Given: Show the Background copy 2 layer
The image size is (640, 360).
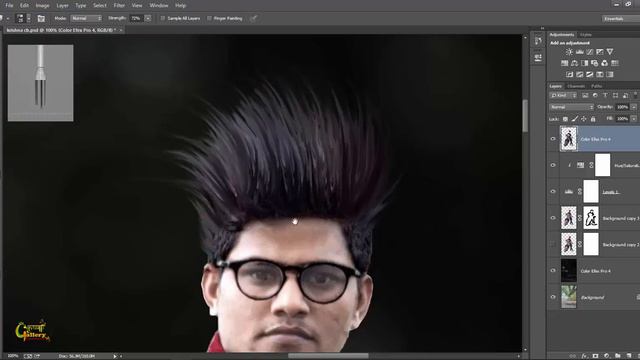Looking at the screenshot, I should coord(553,244).
